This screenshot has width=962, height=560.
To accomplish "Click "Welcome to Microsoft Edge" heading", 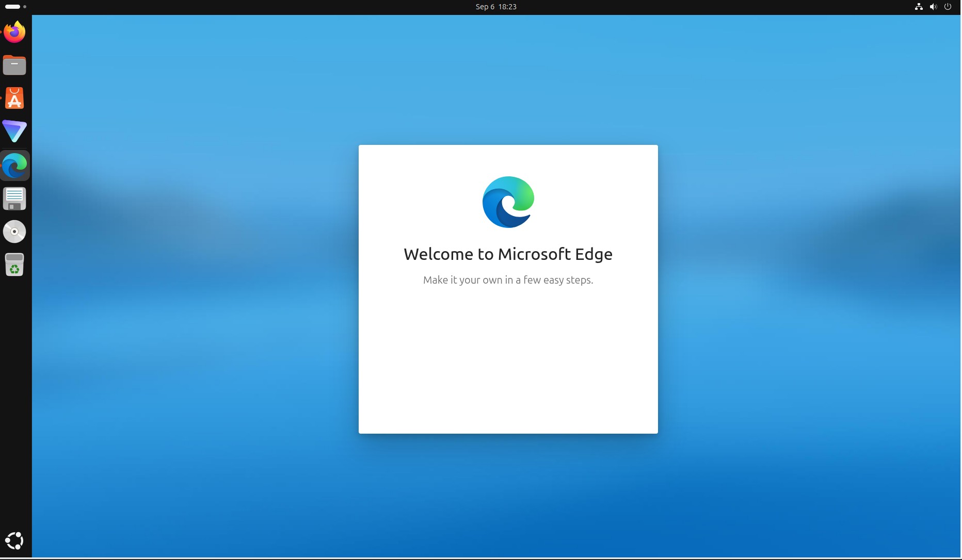I will pos(508,254).
